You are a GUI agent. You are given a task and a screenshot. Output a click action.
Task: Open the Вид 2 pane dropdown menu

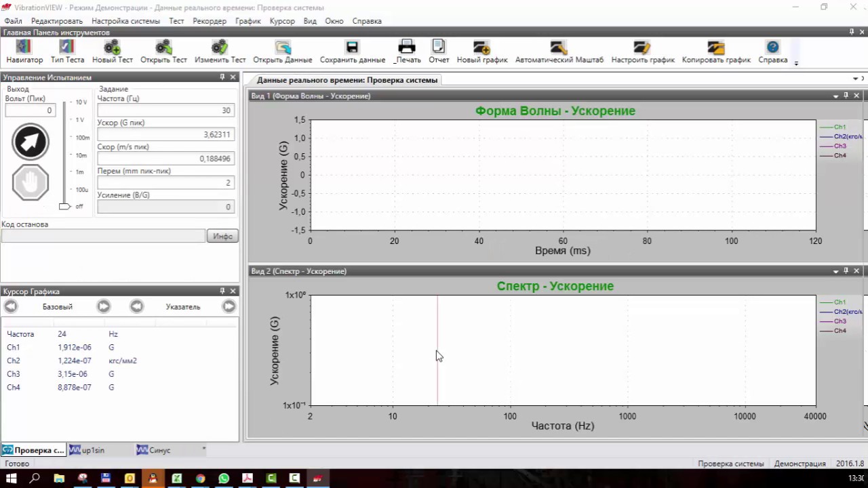(835, 271)
